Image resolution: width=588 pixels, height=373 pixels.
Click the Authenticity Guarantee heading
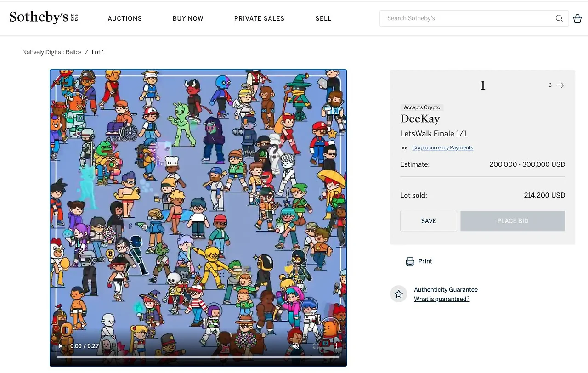click(446, 290)
